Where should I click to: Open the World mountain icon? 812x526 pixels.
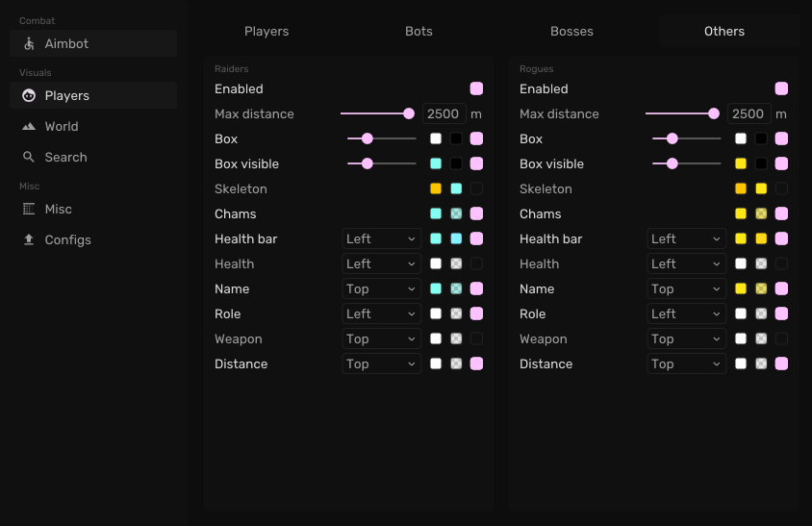pyautogui.click(x=29, y=127)
